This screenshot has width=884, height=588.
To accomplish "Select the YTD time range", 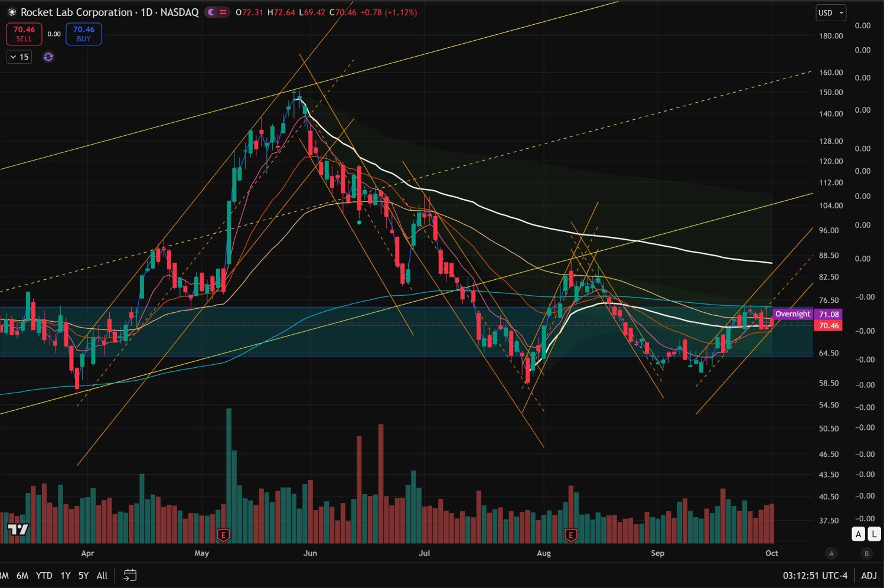I will coord(44,575).
